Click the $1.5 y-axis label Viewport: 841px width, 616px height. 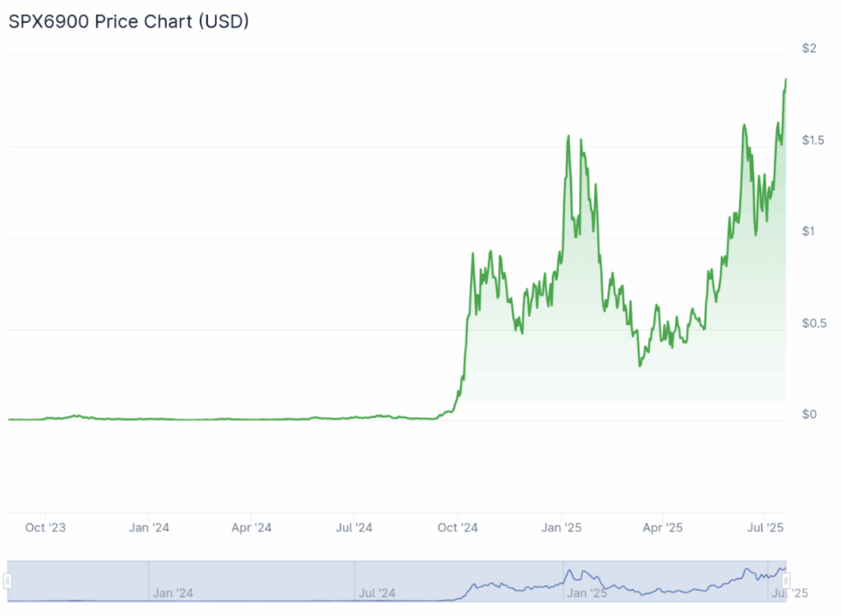(x=813, y=140)
